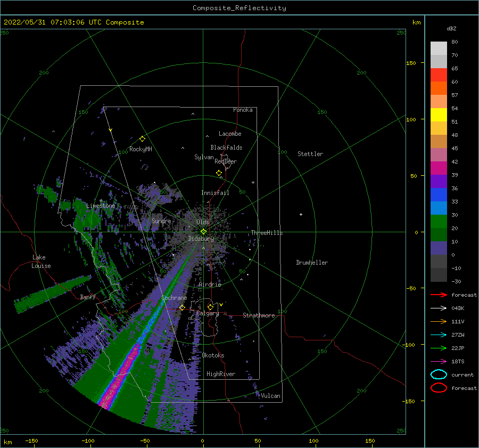479x448 pixels.
Task: Click the Drumheller city label
Action: [312, 263]
